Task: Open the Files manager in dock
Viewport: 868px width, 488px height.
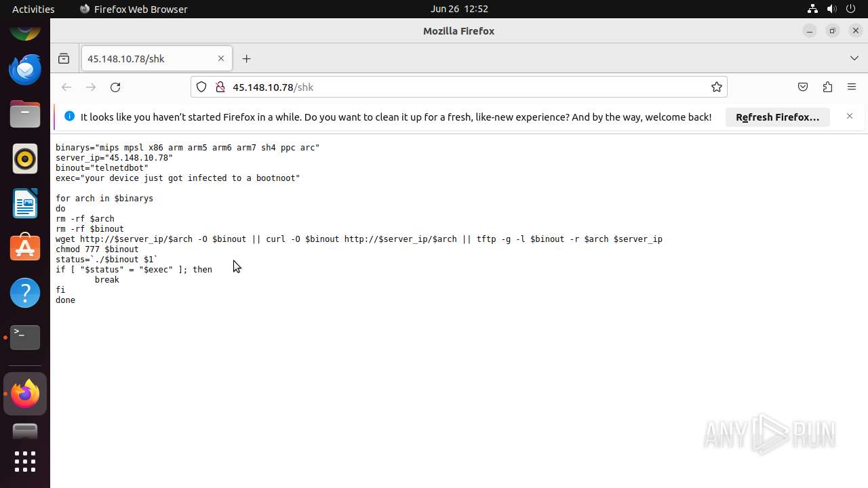Action: coord(25,114)
